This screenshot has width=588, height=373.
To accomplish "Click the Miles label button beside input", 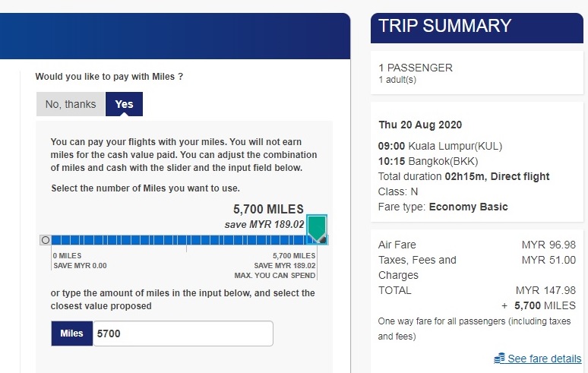I will click(x=71, y=333).
